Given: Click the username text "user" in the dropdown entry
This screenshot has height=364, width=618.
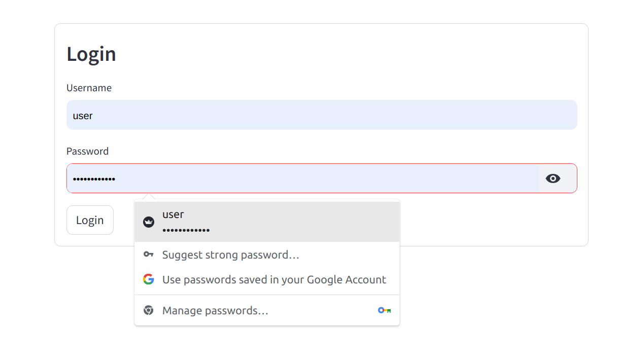Looking at the screenshot, I should click(173, 214).
